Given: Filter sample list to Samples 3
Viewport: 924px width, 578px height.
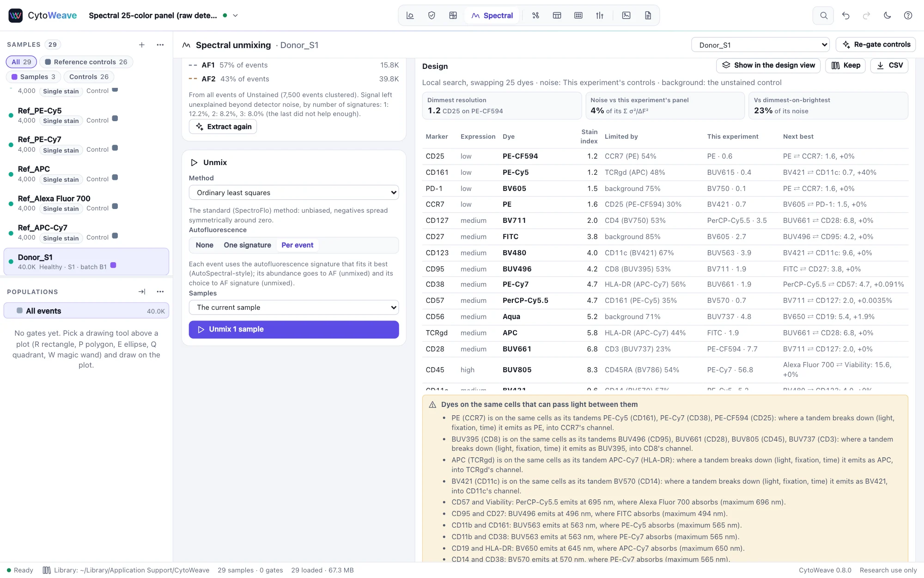Looking at the screenshot, I should click(x=33, y=77).
